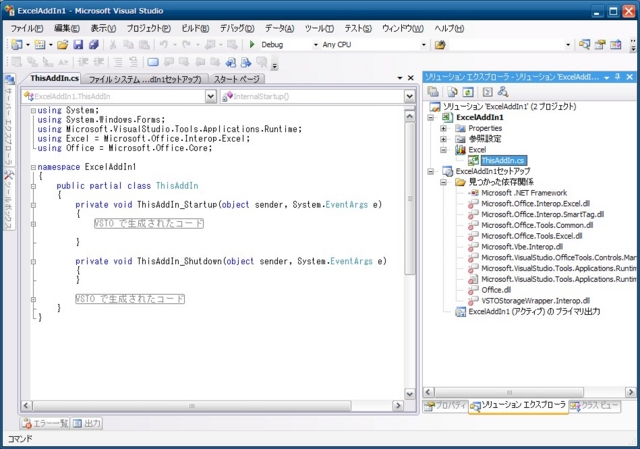
Task: Select ThisAddIn.cs in Solution Explorer
Action: (x=503, y=160)
